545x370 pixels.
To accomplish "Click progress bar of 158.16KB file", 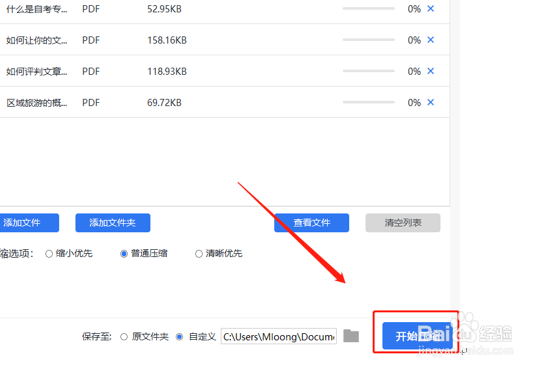I will 368,40.
